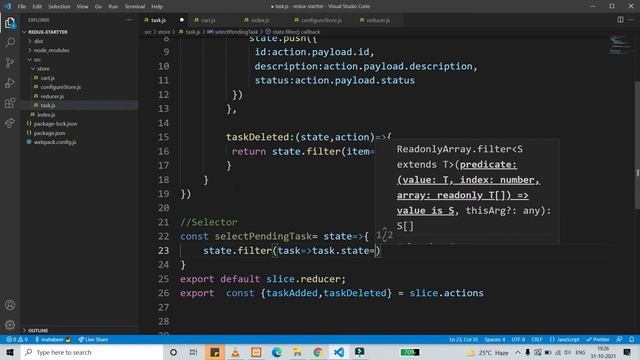640x360 pixels.
Task: Open Task View on the taskbar
Action: [x=194, y=352]
